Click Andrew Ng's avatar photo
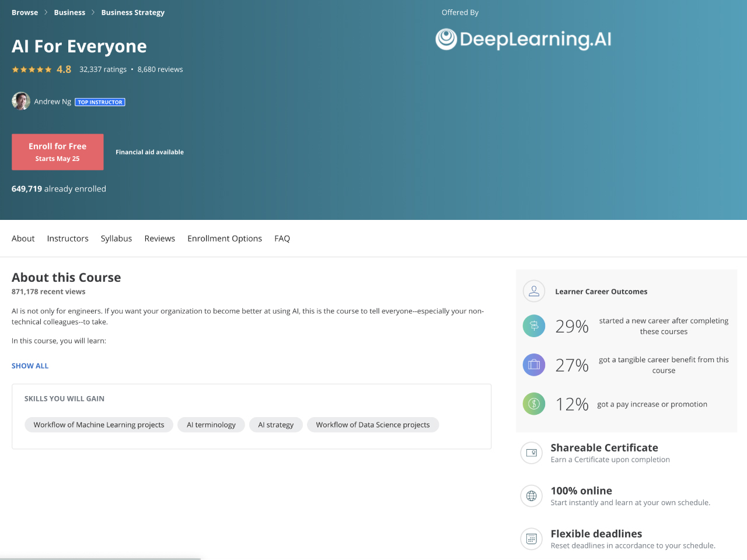Viewport: 747px width, 560px height. click(21, 101)
